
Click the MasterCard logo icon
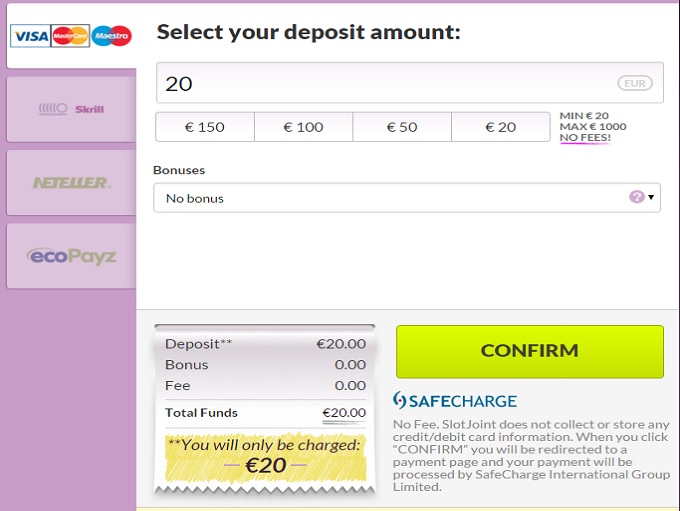[x=70, y=37]
